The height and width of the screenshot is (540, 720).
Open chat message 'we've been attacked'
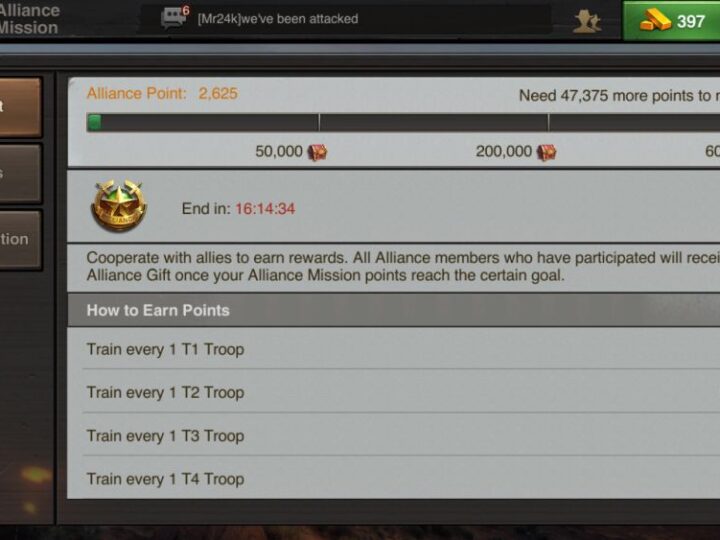pyautogui.click(x=278, y=19)
